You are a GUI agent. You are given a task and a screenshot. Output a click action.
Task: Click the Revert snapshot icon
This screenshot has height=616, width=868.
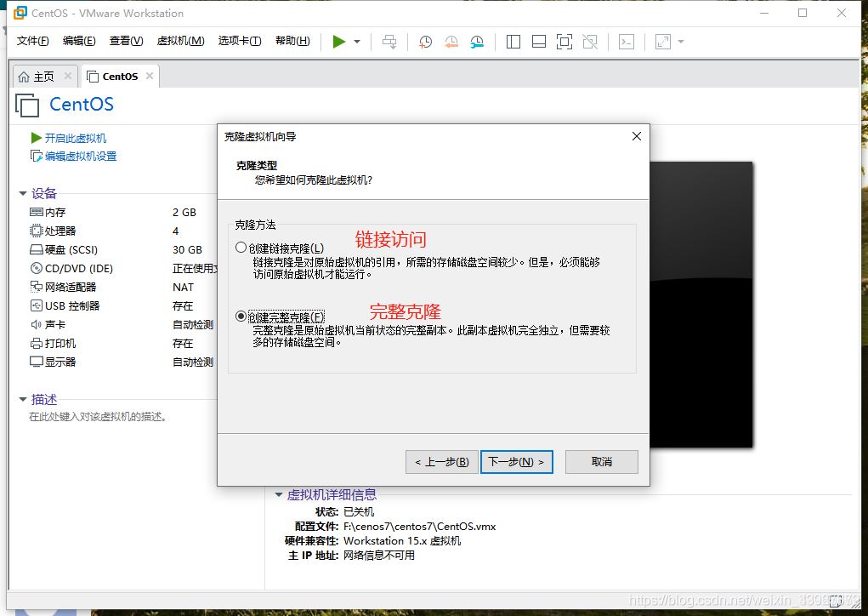451,41
